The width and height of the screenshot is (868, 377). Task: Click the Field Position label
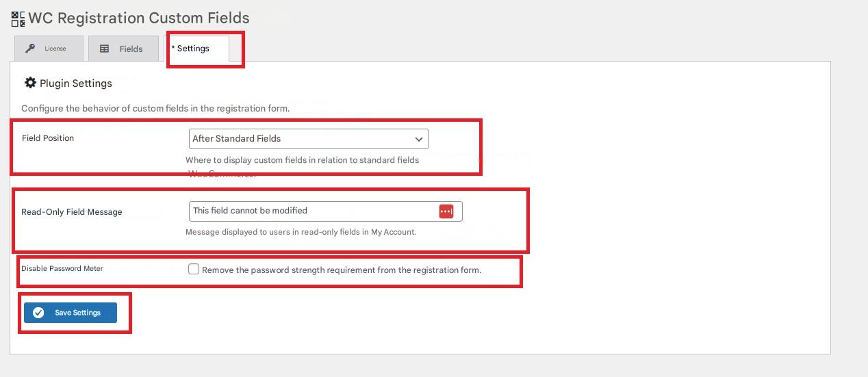(x=48, y=138)
